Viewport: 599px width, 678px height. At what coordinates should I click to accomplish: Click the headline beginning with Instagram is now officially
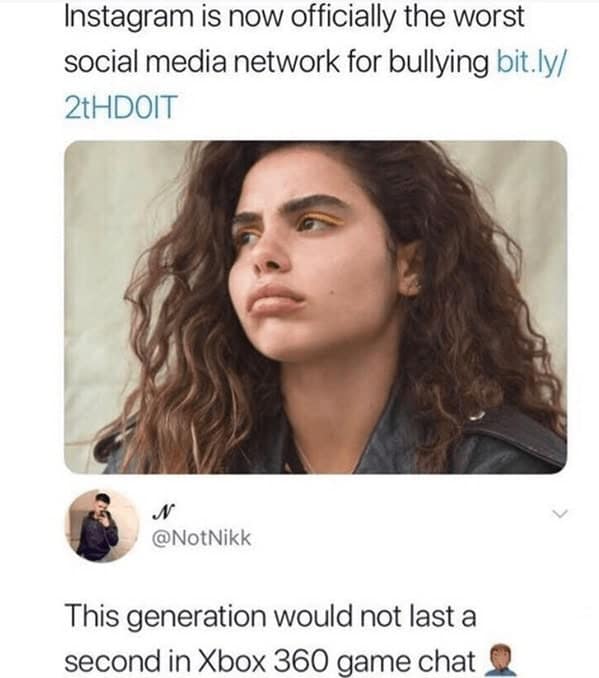click(315, 61)
